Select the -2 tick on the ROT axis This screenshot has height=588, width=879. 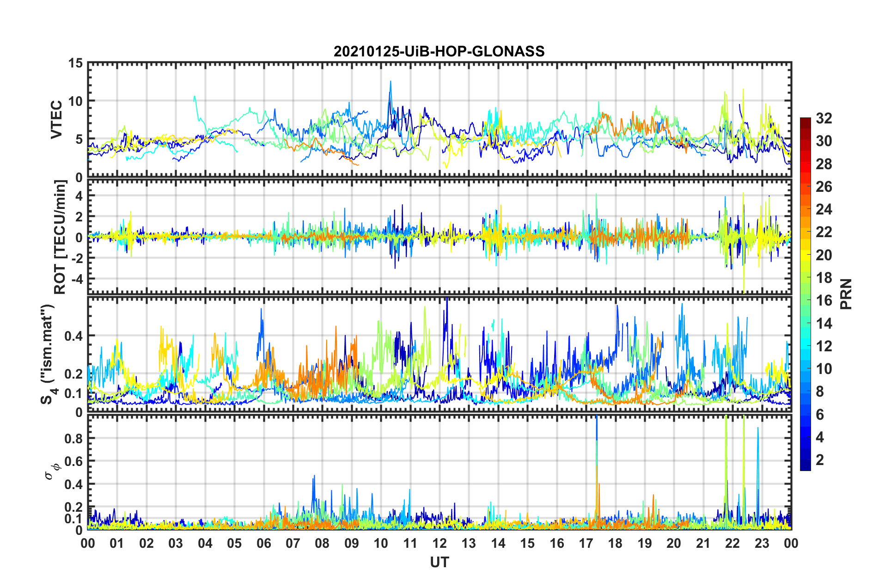[x=78, y=258]
